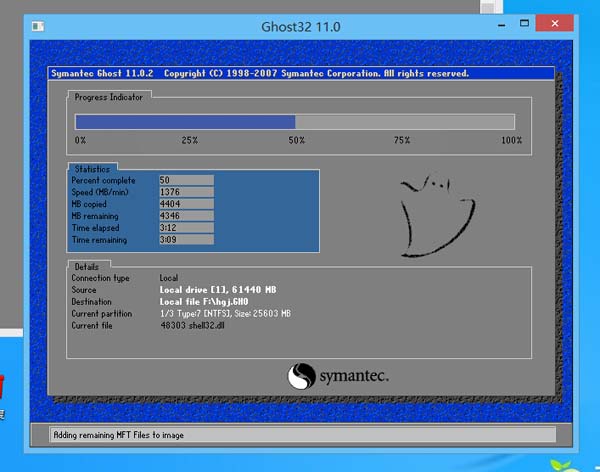
Task: Click the 50% progress scale label
Action: (297, 140)
